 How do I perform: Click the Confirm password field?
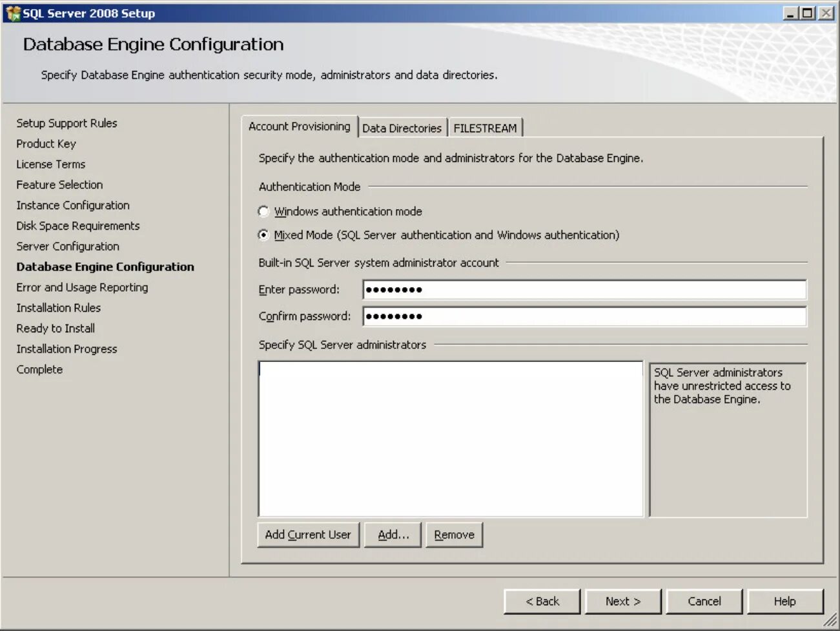pos(584,316)
